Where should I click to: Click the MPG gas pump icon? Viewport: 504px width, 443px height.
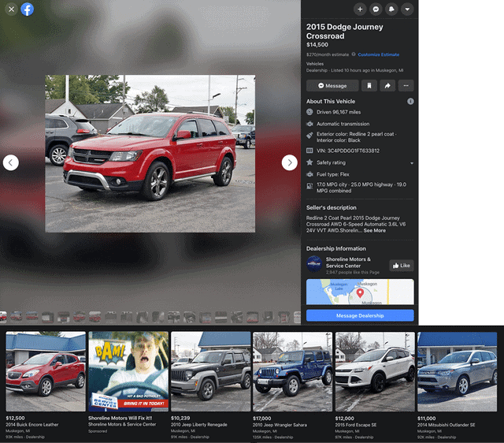(x=309, y=186)
